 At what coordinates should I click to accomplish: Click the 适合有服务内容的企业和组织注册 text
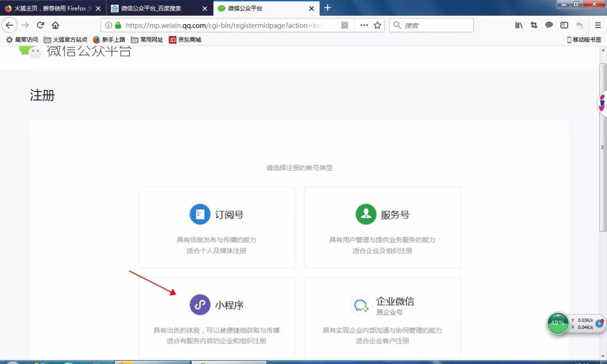click(x=216, y=341)
